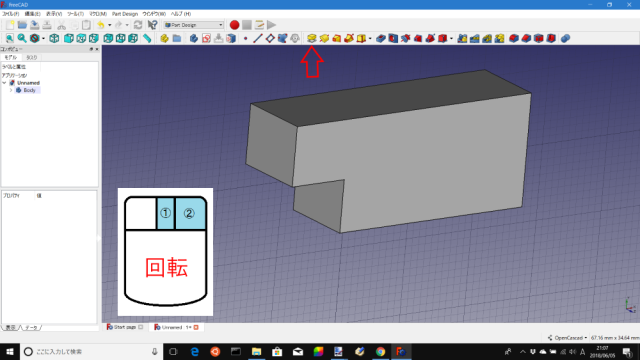Open Microsoft Edge from the taskbar

[195, 351]
